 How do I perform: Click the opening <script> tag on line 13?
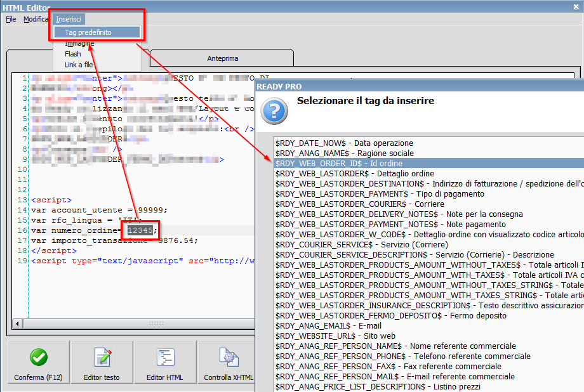point(51,200)
